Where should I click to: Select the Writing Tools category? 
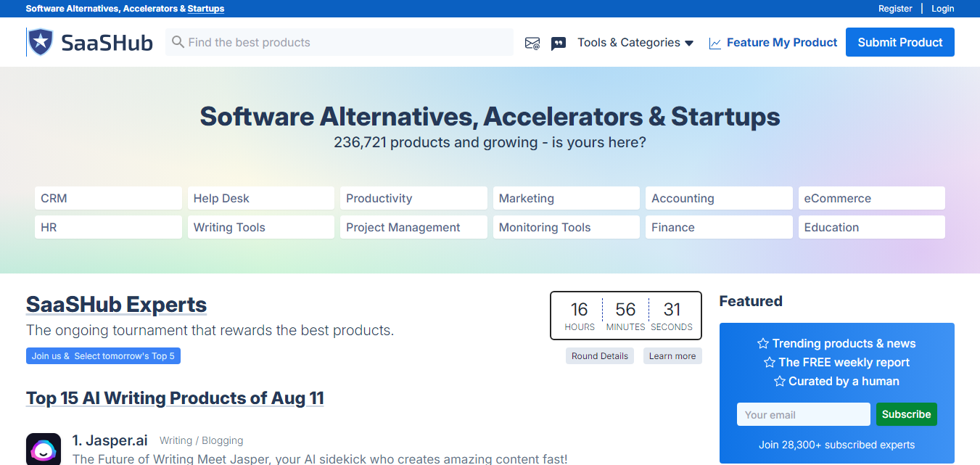(261, 227)
